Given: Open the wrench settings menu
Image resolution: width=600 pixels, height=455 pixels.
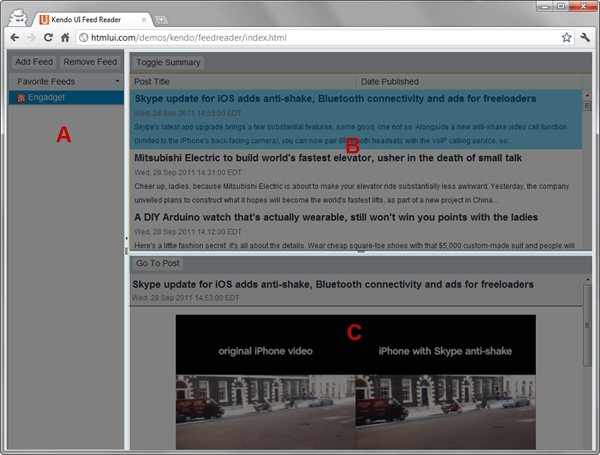Looking at the screenshot, I should point(585,37).
